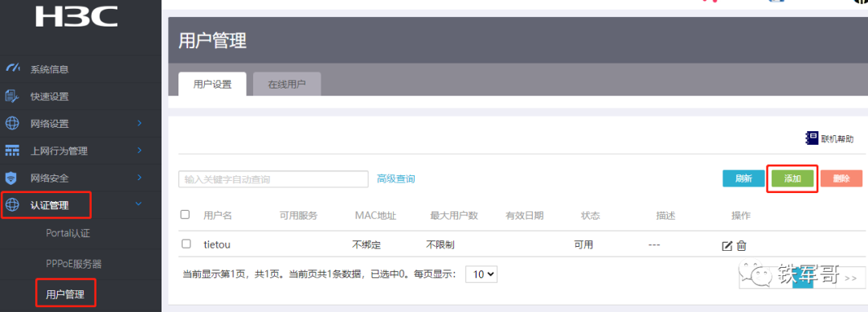Click the edit icon for user tietou

(x=727, y=245)
